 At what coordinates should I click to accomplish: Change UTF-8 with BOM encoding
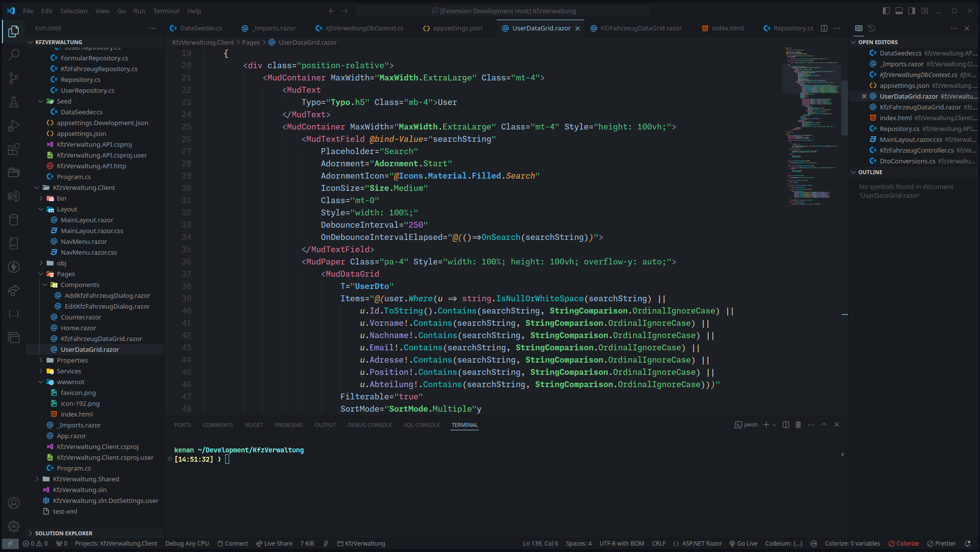pyautogui.click(x=621, y=544)
